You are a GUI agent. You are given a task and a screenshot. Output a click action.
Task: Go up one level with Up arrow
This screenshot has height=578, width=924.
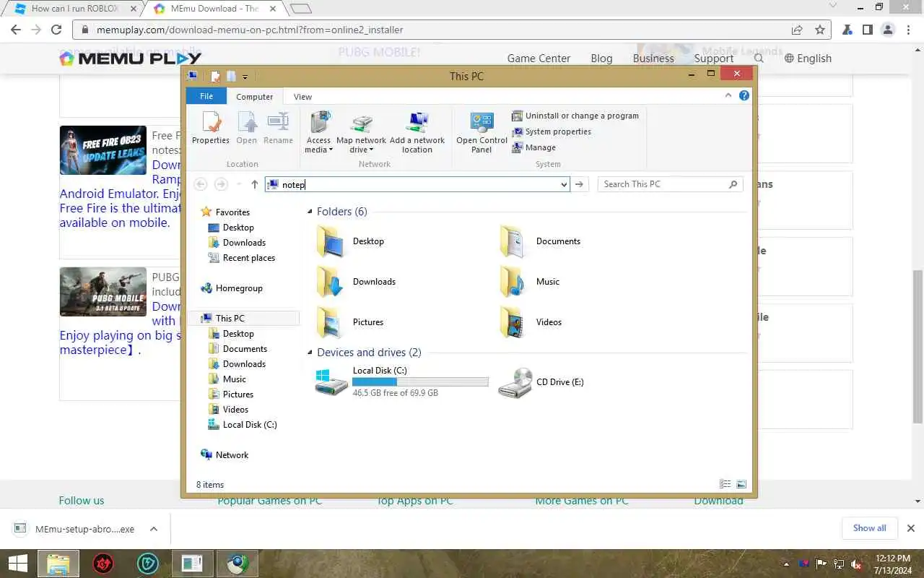pyautogui.click(x=254, y=184)
